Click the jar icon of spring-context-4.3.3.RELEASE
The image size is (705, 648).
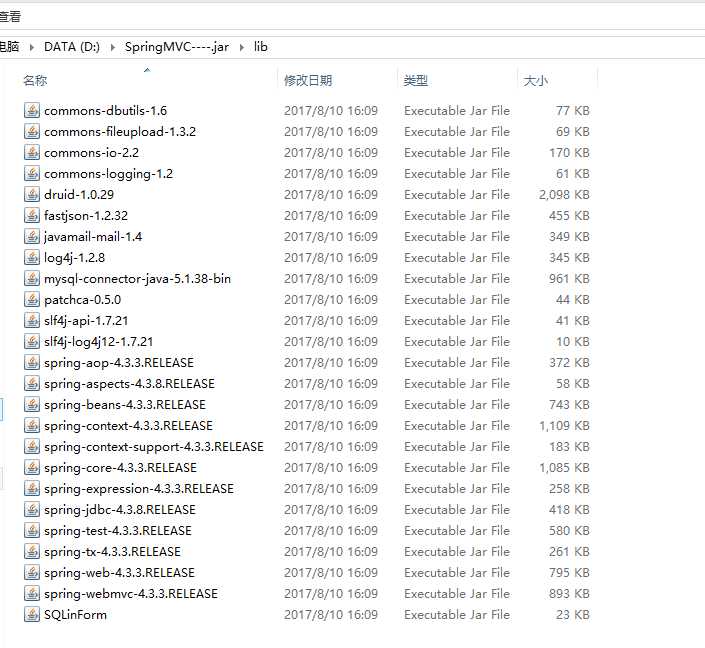tap(31, 425)
